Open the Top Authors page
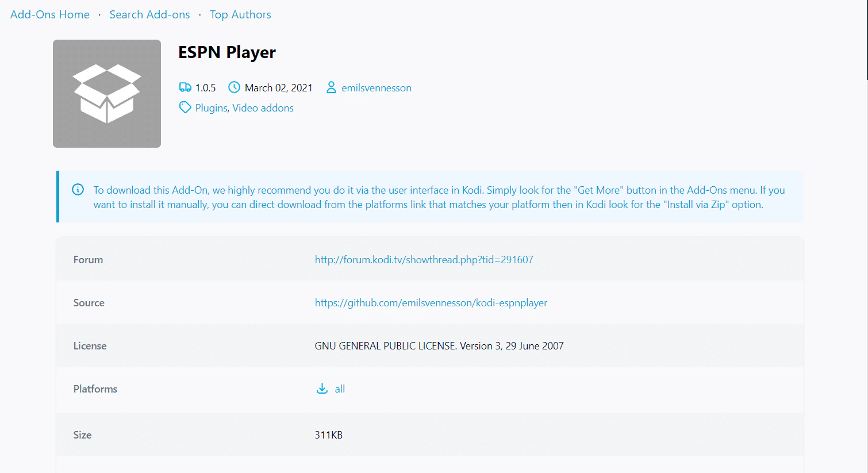 pyautogui.click(x=240, y=14)
